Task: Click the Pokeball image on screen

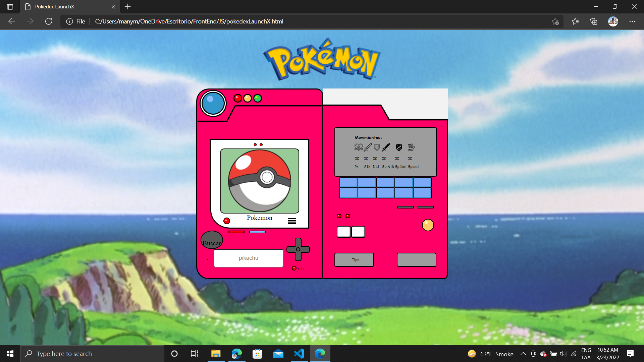Action: (260, 181)
